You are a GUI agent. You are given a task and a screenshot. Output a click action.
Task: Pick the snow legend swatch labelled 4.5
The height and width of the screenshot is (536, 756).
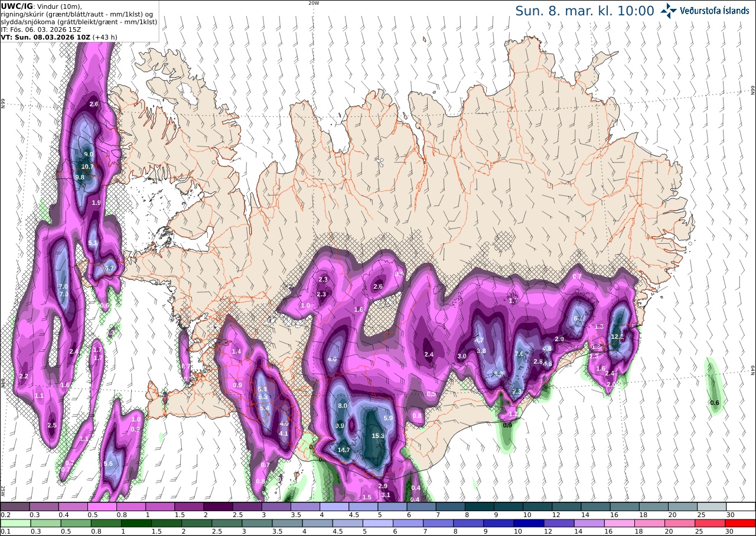tap(363, 506)
